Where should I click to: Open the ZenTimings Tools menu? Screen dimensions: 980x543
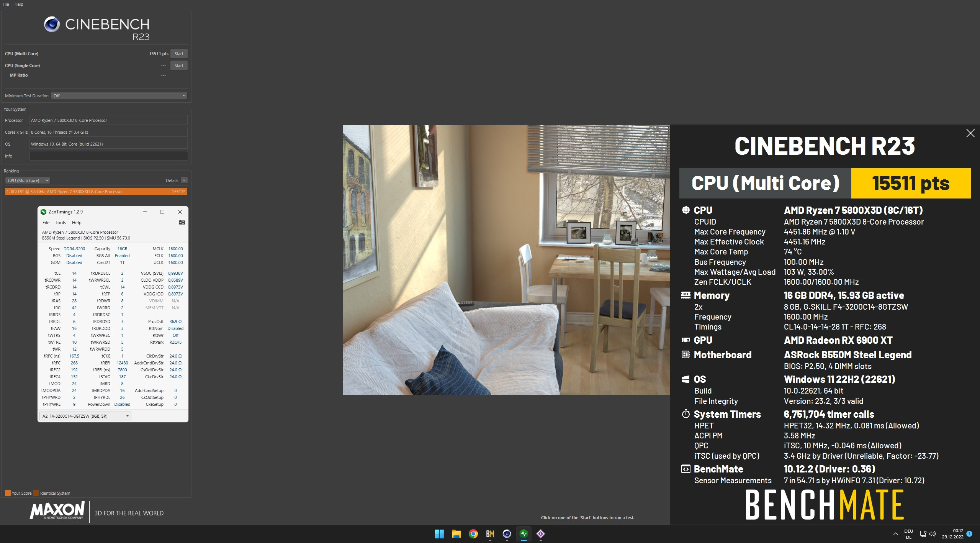pyautogui.click(x=61, y=223)
